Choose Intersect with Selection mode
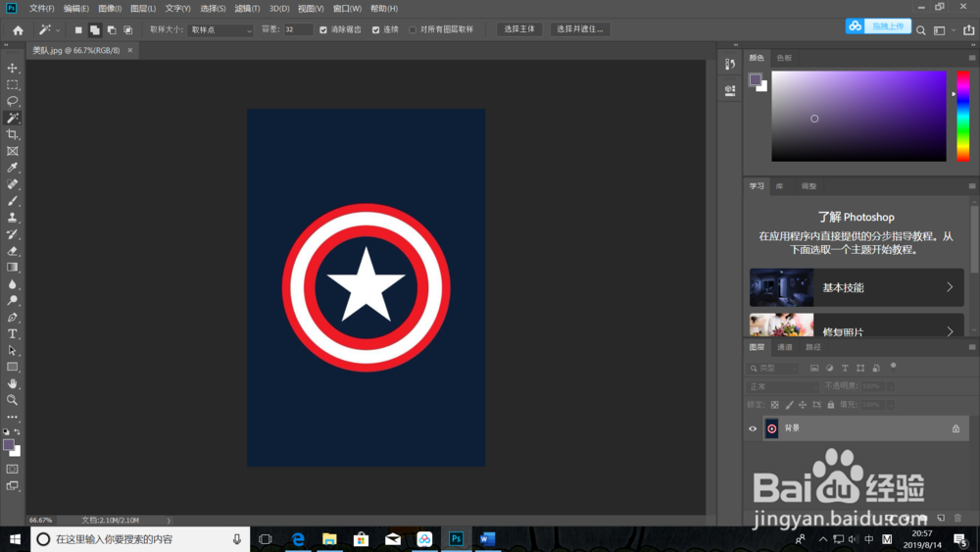The width and height of the screenshot is (980, 552). [x=127, y=30]
